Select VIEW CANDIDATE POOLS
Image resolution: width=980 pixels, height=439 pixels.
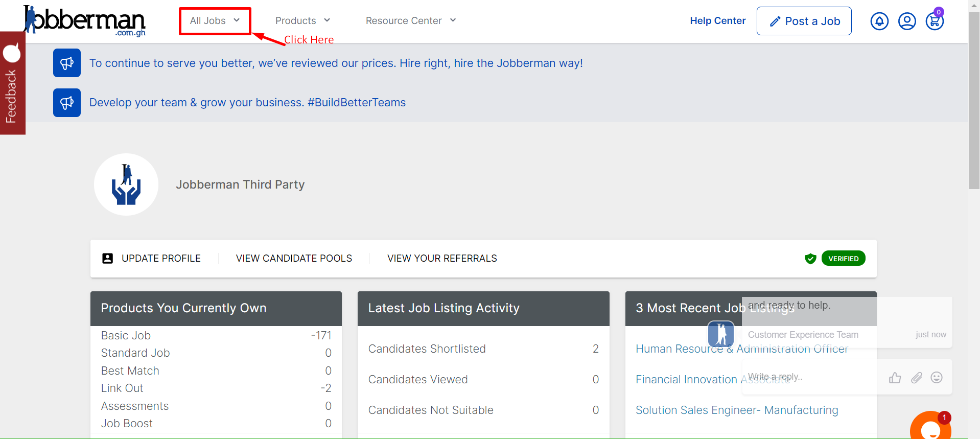coord(294,259)
